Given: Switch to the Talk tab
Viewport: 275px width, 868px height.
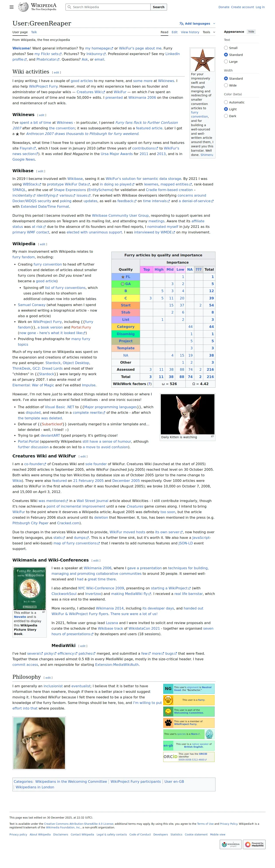Looking at the screenshot, I should [x=34, y=32].
